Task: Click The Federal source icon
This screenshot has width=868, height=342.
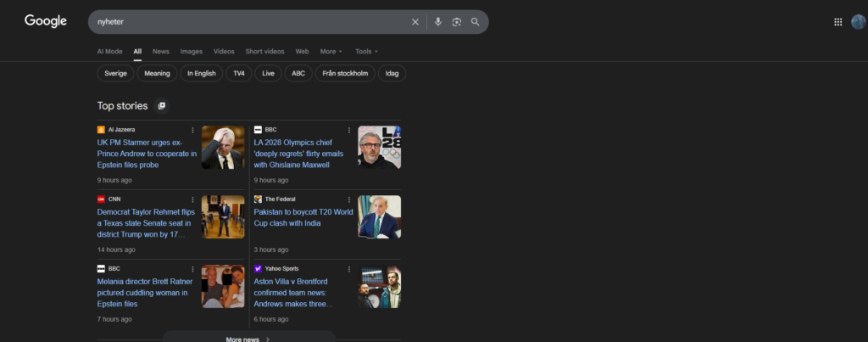Action: [x=258, y=199]
